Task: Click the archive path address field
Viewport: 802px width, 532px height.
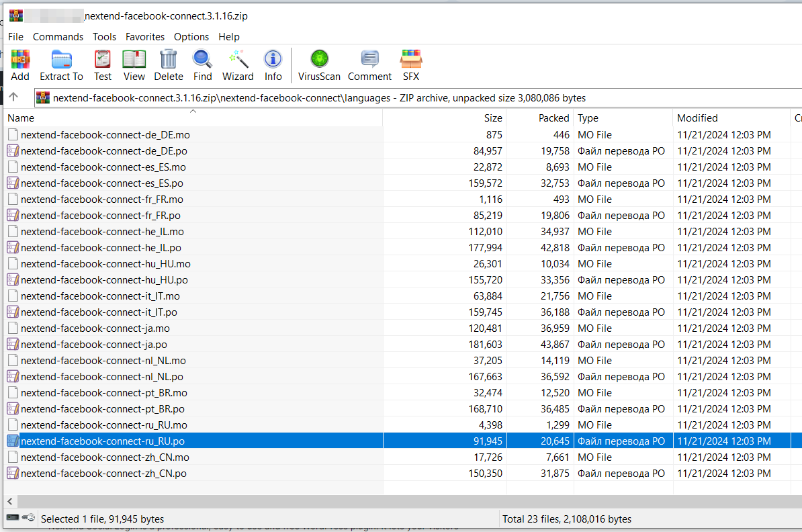Action: [x=403, y=98]
